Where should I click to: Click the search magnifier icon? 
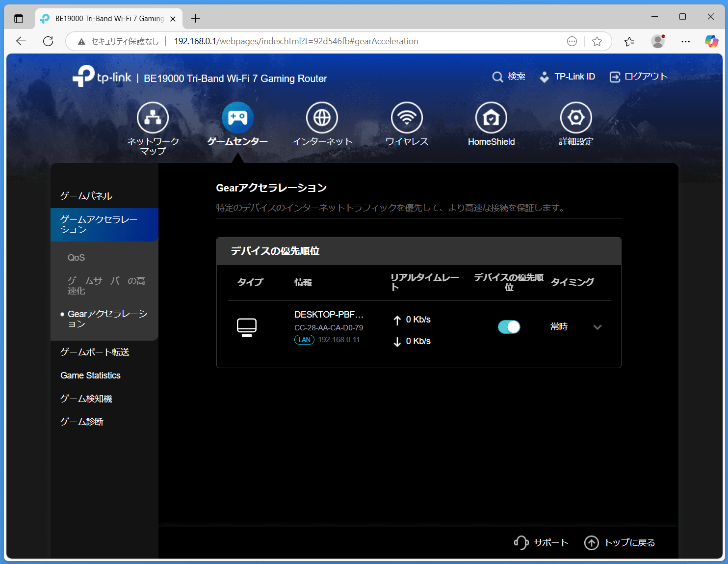pyautogui.click(x=497, y=77)
